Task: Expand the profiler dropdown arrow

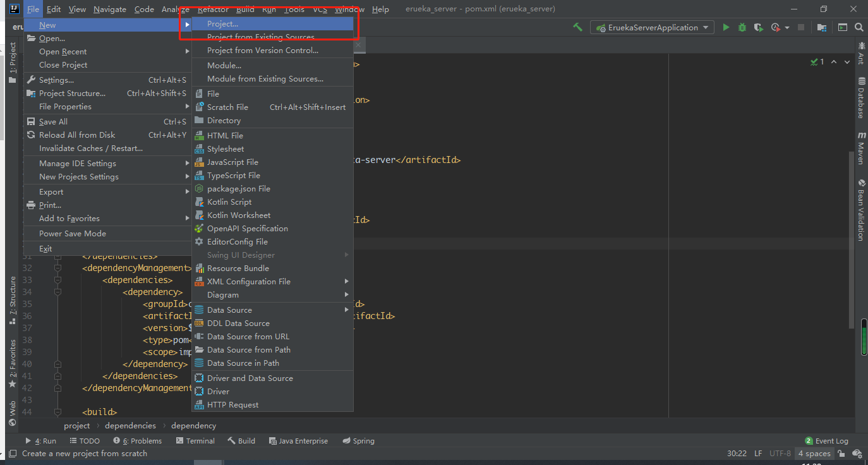Action: point(787,28)
